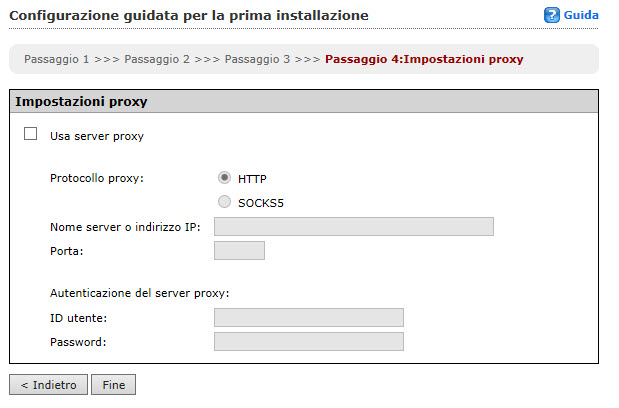619x408 pixels.
Task: Focus the Nome server o indirizzo IP field
Action: [x=354, y=227]
